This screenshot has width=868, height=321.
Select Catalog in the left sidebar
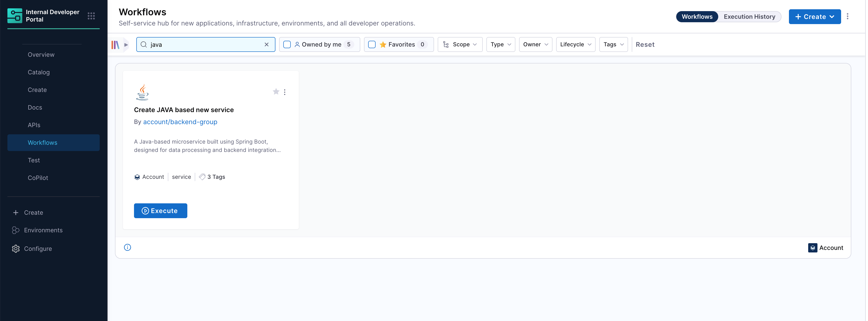coord(38,72)
